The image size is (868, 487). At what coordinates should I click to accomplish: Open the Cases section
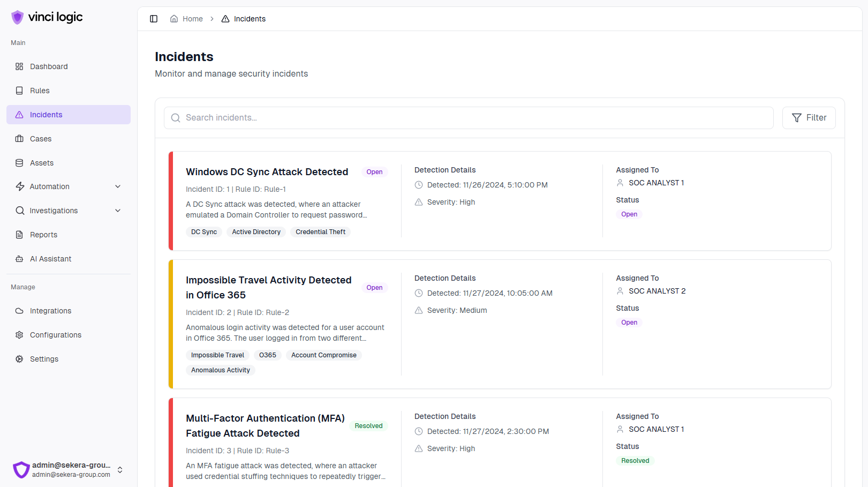(40, 138)
